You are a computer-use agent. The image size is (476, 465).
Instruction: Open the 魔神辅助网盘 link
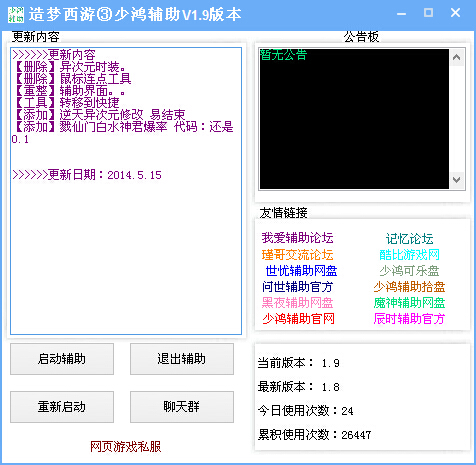[x=409, y=303]
